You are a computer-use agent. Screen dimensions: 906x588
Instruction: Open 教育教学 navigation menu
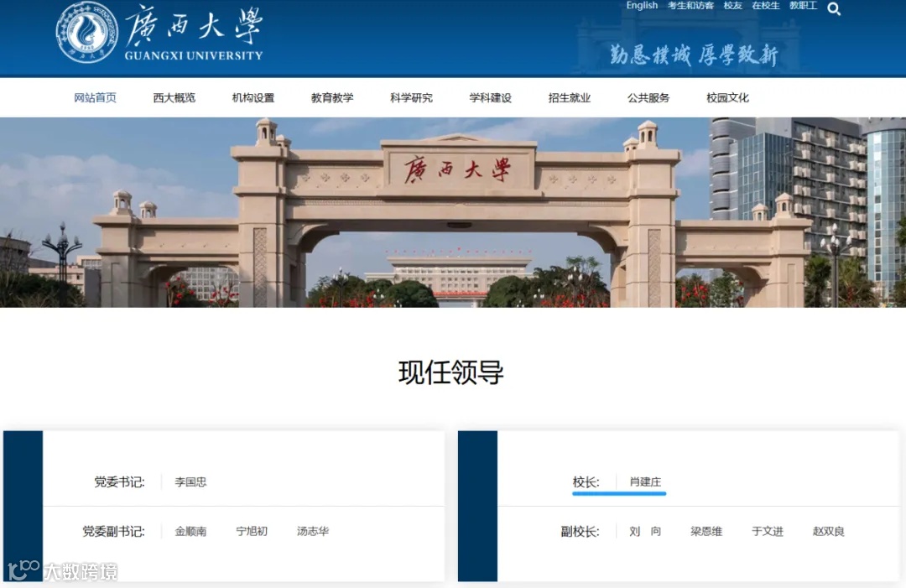[x=332, y=97]
